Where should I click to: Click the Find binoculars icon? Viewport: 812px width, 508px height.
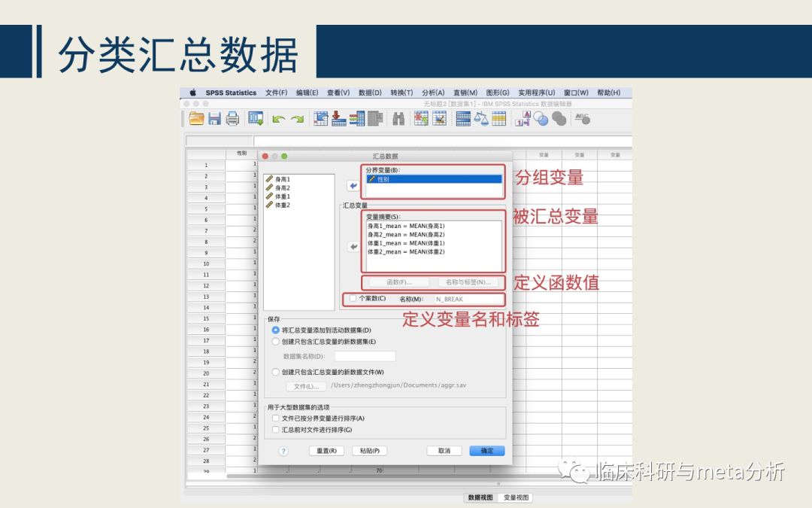tap(398, 119)
